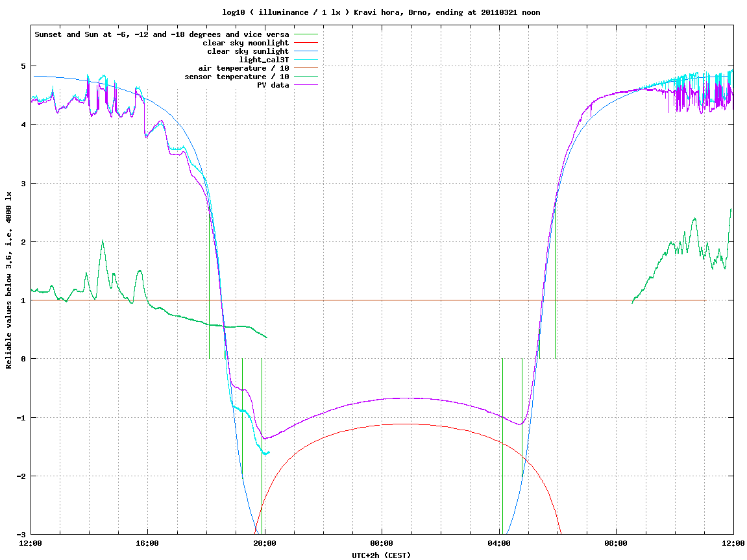Click the 'clear sky moonlight' legend label

(x=246, y=43)
